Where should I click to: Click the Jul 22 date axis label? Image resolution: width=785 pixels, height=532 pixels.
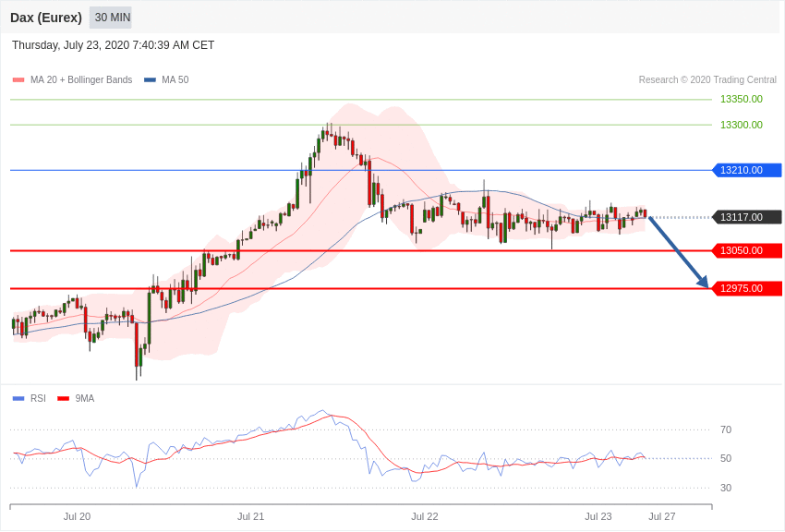click(x=425, y=516)
